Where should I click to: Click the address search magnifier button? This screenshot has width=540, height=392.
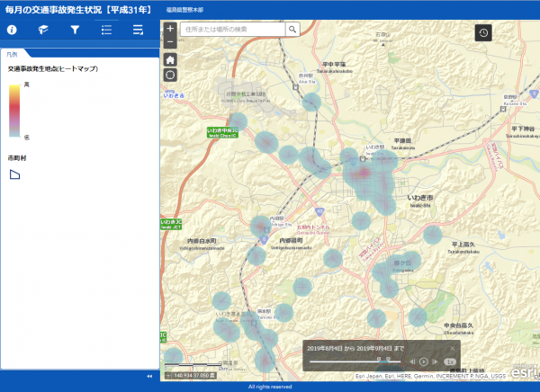pyautogui.click(x=292, y=29)
